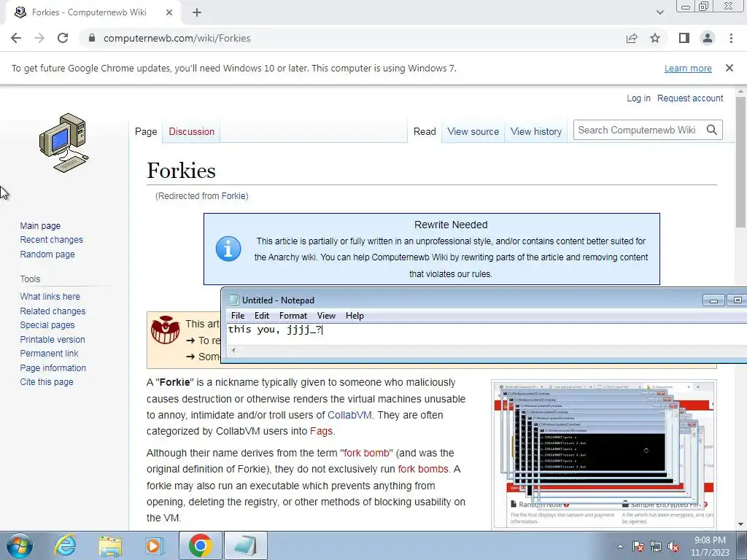The image size is (747, 560).
Task: Reload the Forkies page
Action: (63, 38)
